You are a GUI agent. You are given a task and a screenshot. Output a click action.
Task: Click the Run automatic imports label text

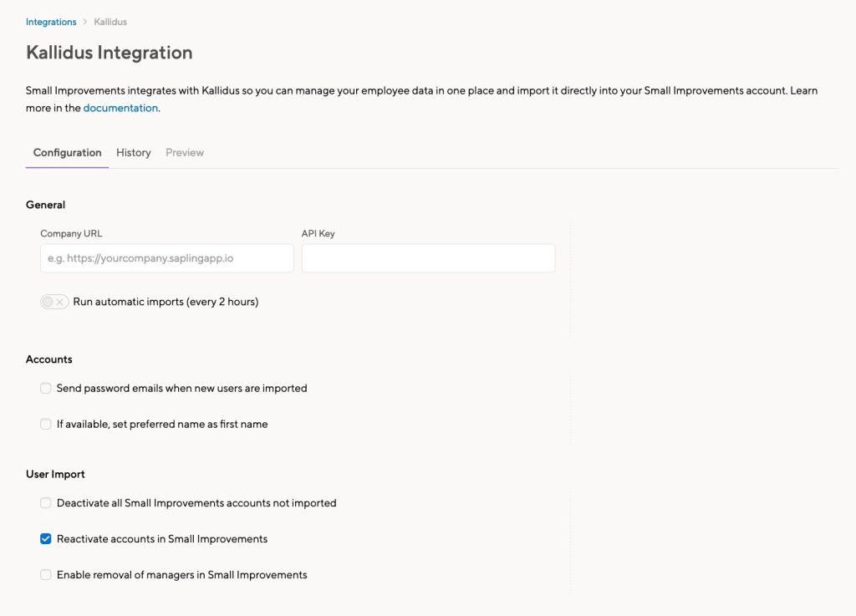[x=166, y=302]
